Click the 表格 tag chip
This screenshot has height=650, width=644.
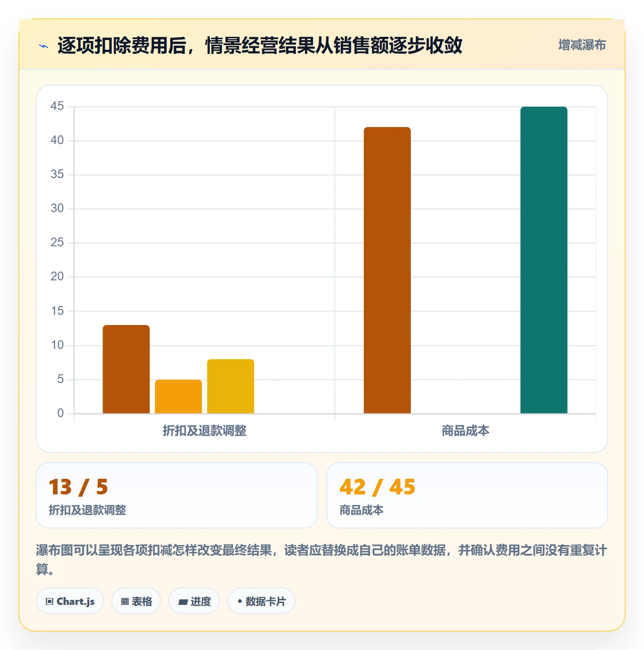click(136, 601)
